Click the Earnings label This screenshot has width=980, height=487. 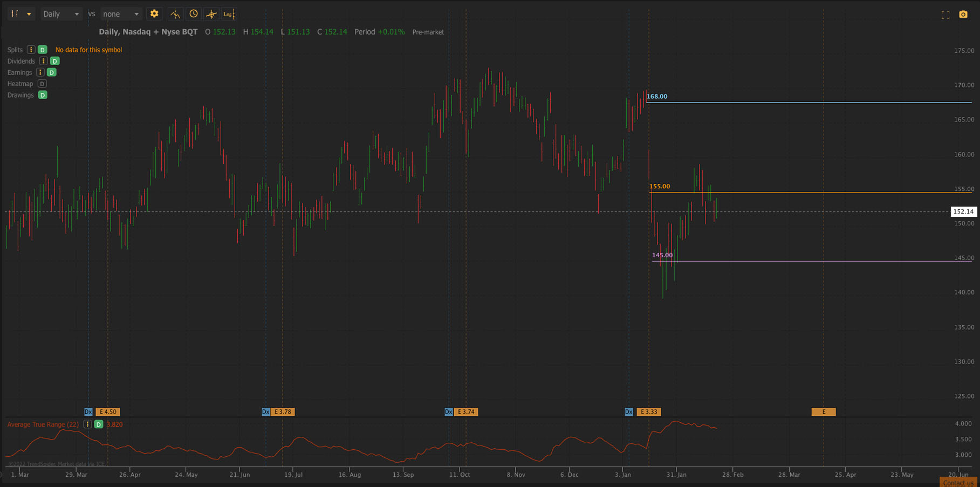pos(19,72)
